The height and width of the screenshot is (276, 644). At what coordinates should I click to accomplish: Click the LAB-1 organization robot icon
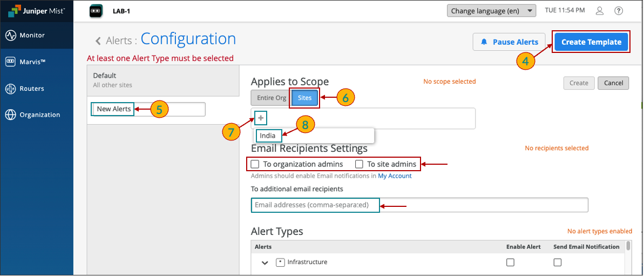point(96,11)
